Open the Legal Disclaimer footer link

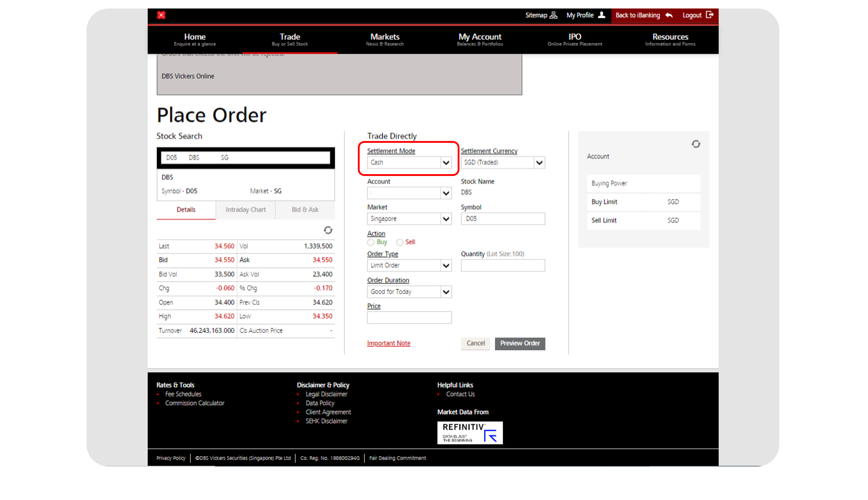[326, 394]
